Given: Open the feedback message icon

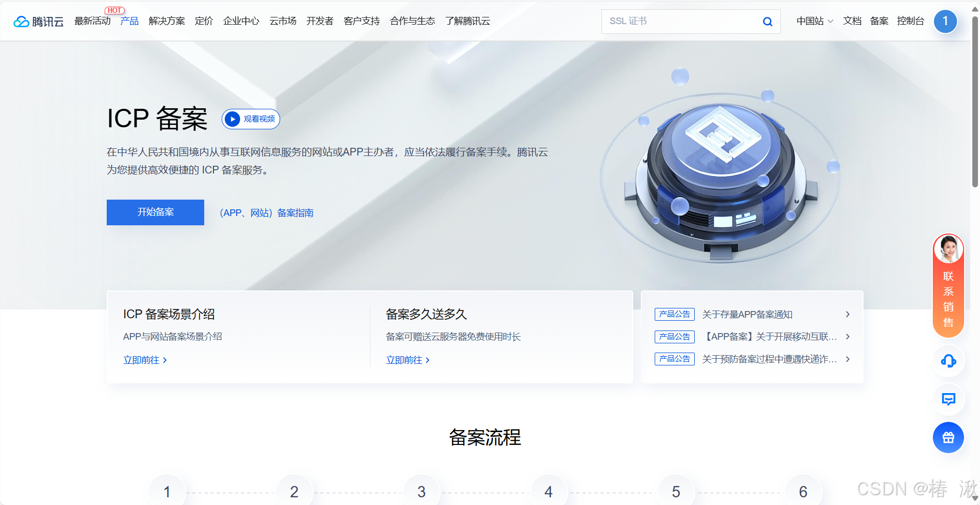Looking at the screenshot, I should tap(948, 399).
